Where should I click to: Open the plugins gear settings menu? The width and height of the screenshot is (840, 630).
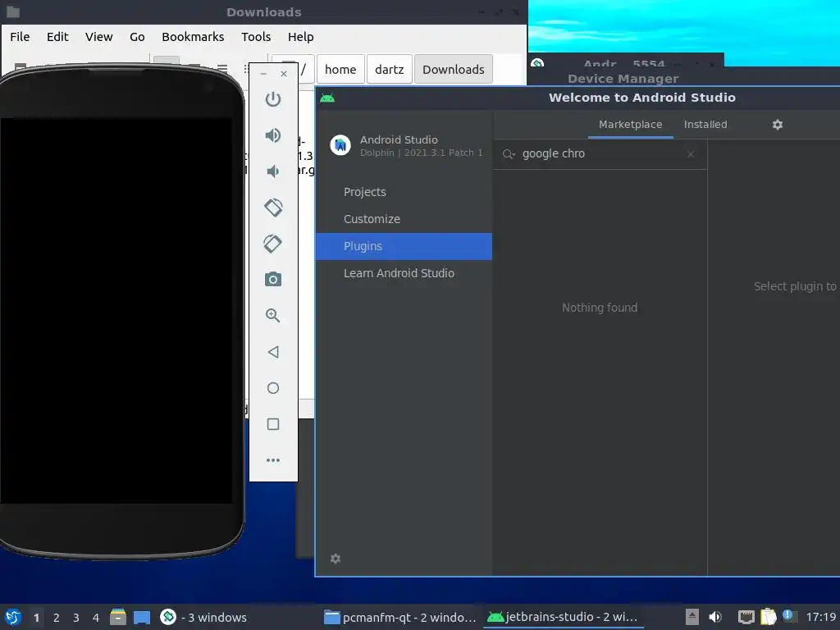pos(778,125)
